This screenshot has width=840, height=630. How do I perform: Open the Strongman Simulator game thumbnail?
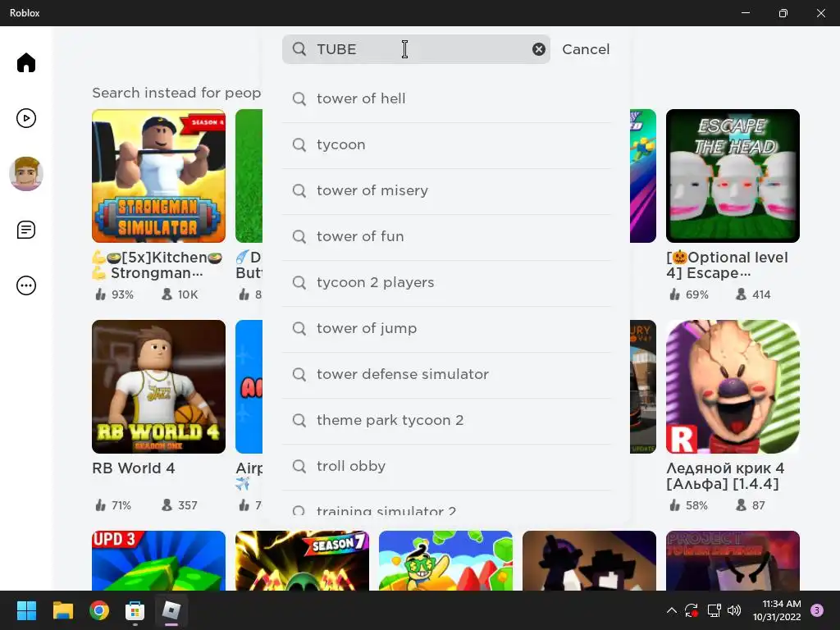tap(158, 176)
